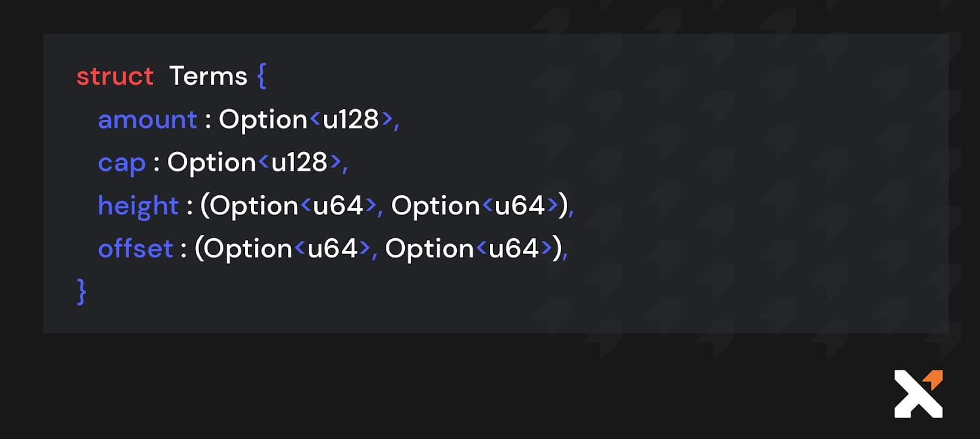Click the closing curly brace of the struct
Image resolution: width=980 pixels, height=439 pixels.
[x=81, y=291]
